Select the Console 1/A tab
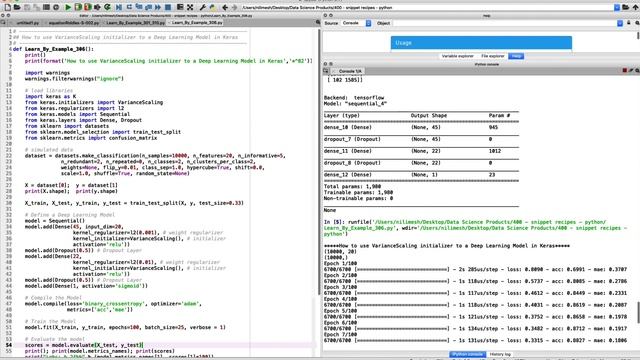640x360 pixels. click(349, 71)
